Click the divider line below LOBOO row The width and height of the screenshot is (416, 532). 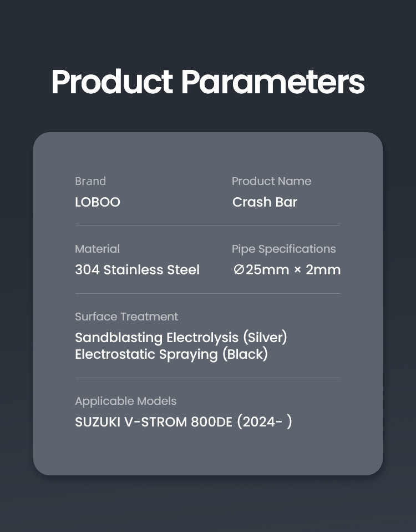pyautogui.click(x=207, y=225)
